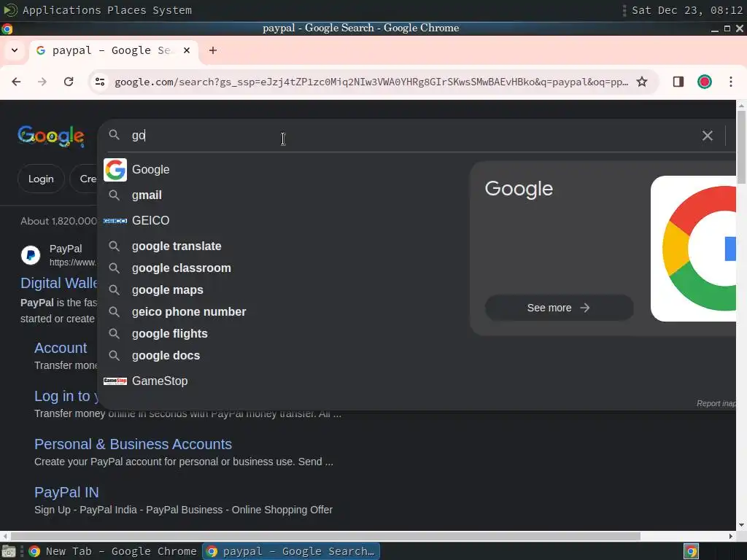Open the Digital Wallet result title

click(x=59, y=284)
